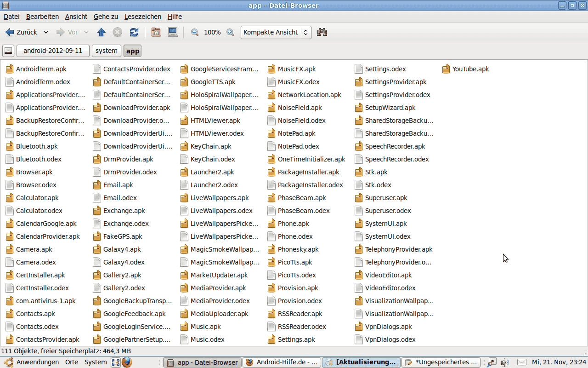Open the System panel menu
This screenshot has width=588, height=368.
pos(96,362)
